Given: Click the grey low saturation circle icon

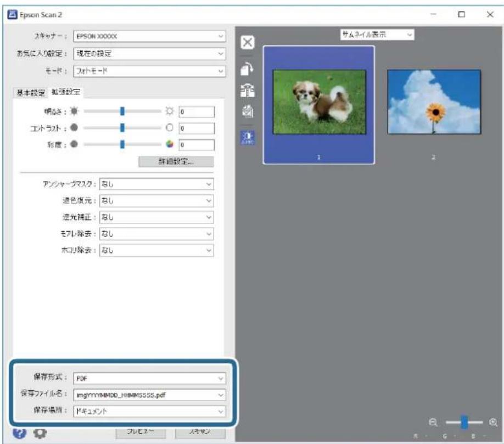Looking at the screenshot, I should [74, 144].
